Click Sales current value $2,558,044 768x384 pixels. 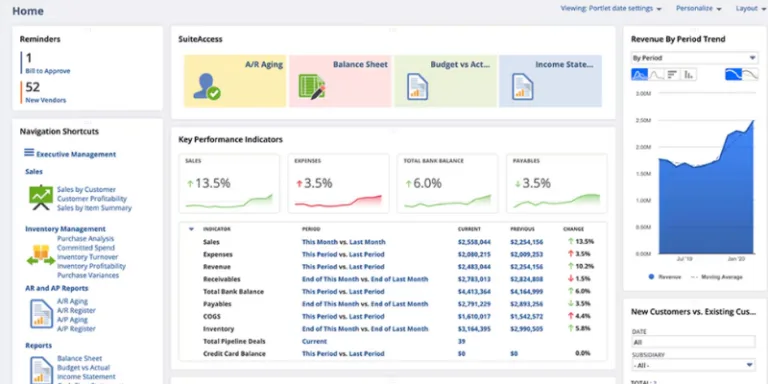[474, 242]
